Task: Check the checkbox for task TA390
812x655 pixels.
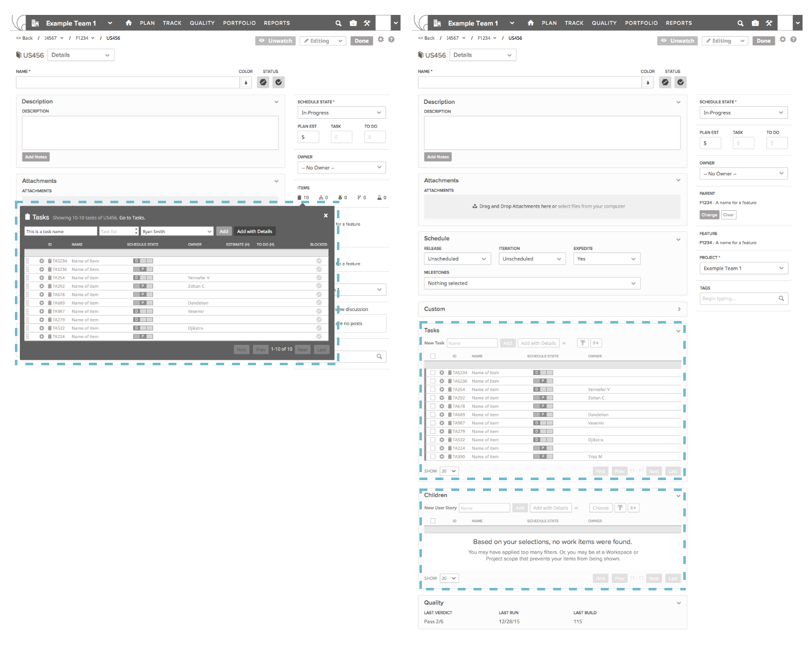Action: 433,457
